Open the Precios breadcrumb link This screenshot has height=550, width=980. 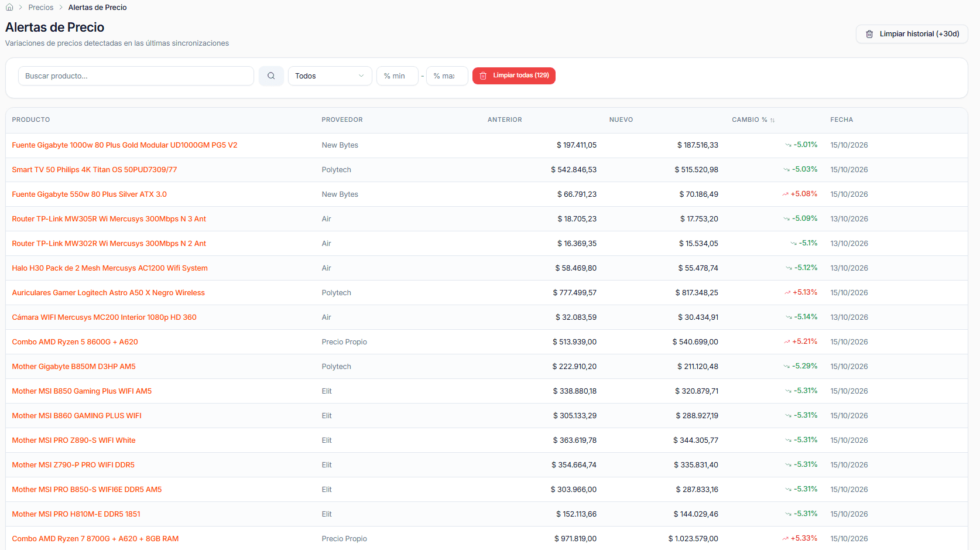pos(41,8)
